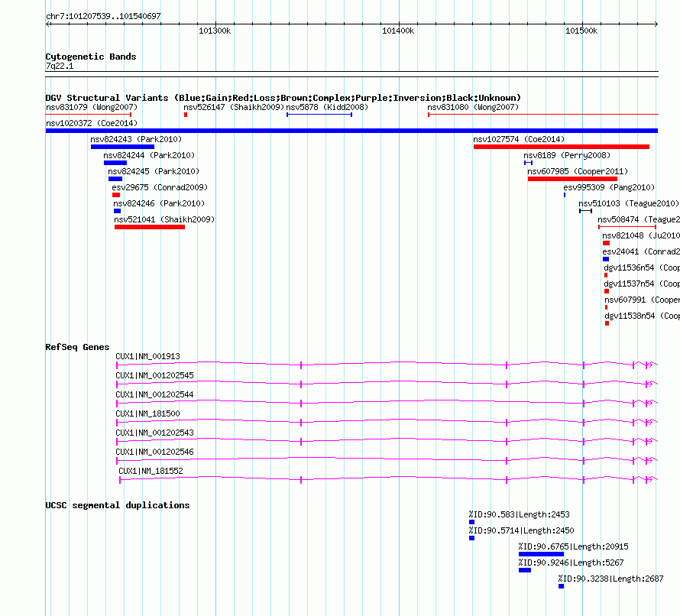Click the %ID:90.5714|Length:2450 duplication label
The height and width of the screenshot is (616, 680).
coord(521,530)
